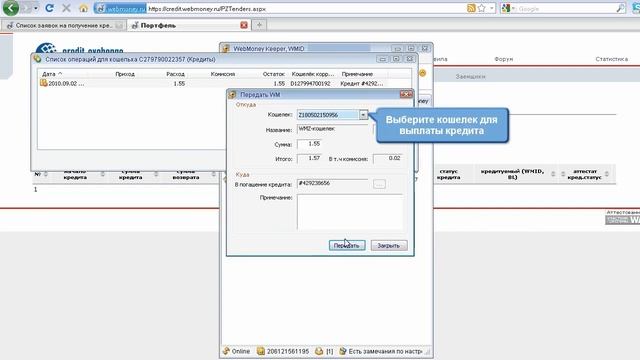This screenshot has width=640, height=360.
Task: Click the Название field showing WMZ-кошелек
Action: pyautogui.click(x=333, y=129)
